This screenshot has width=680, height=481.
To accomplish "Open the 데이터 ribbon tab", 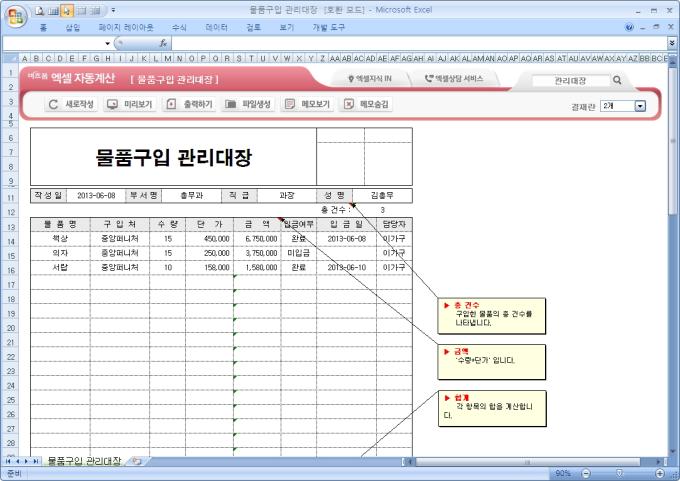I will click(216, 28).
